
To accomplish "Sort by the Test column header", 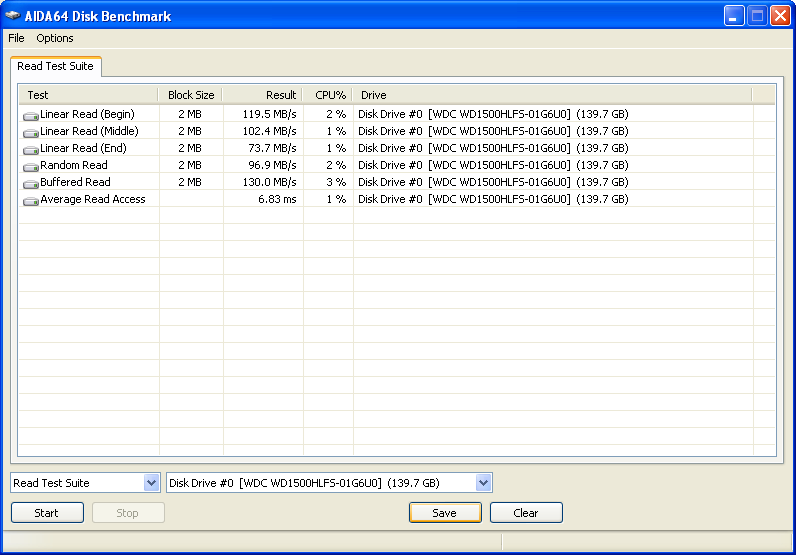I will pos(88,95).
